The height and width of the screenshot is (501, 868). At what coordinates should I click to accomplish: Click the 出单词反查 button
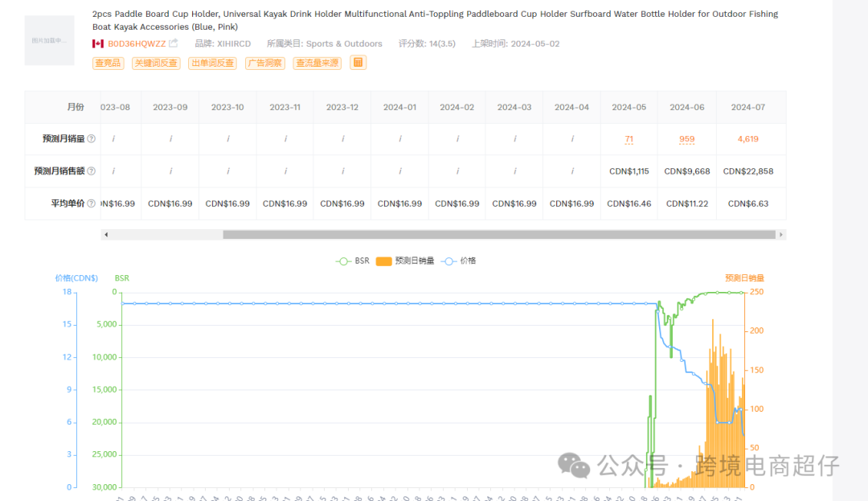click(x=212, y=63)
